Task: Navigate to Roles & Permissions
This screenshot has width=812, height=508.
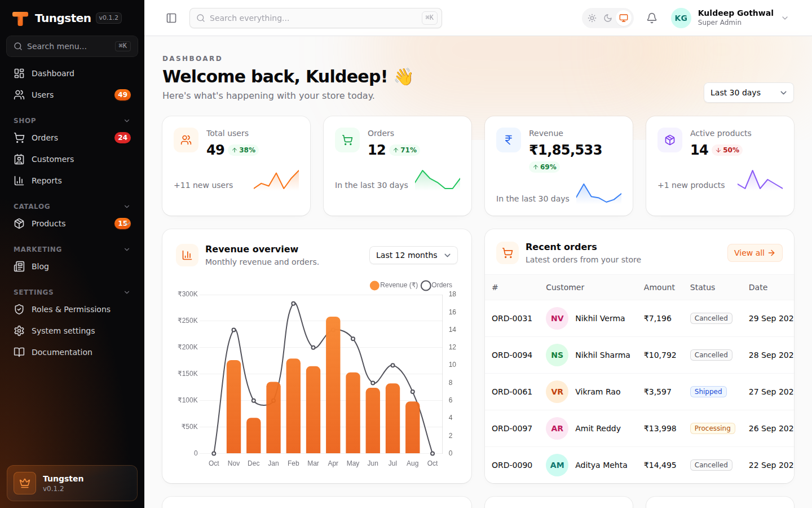Action: tap(72, 309)
